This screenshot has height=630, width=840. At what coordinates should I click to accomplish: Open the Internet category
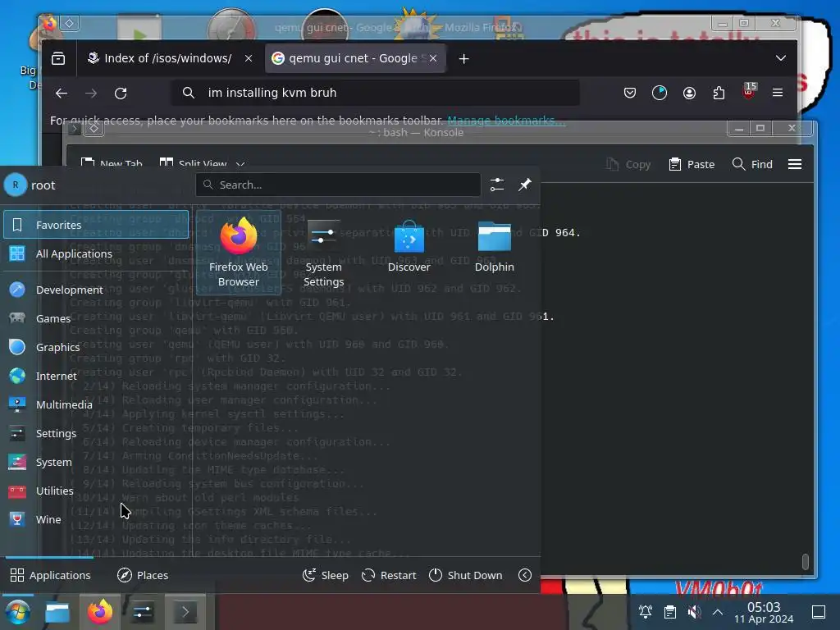pos(96,376)
